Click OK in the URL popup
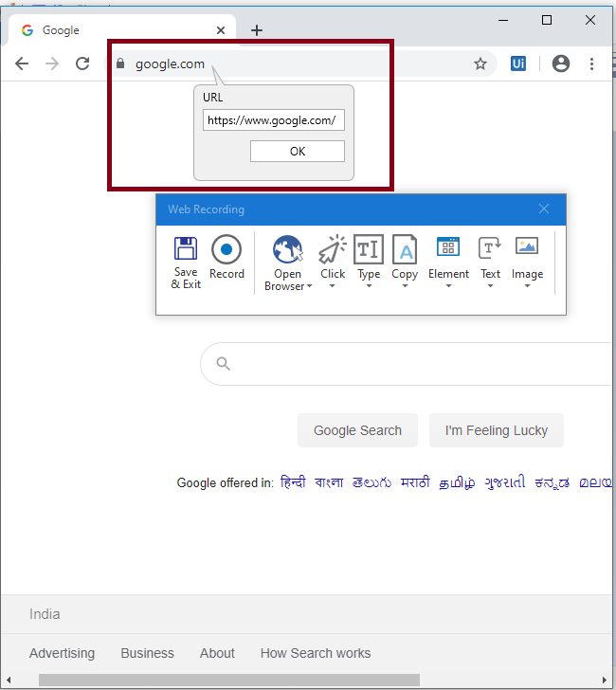This screenshot has width=616, height=690. (x=298, y=152)
